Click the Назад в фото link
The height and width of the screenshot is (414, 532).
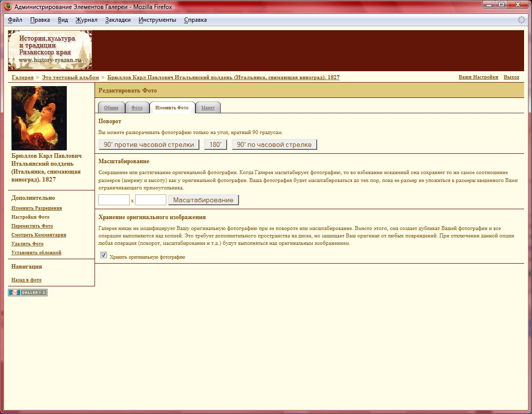click(26, 280)
